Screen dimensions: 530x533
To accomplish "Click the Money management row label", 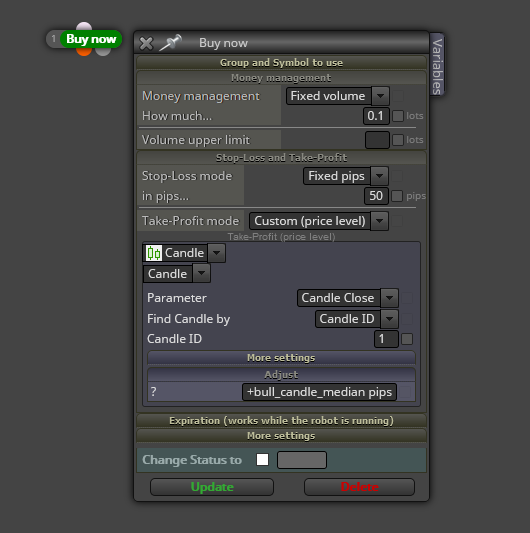I will (x=201, y=96).
